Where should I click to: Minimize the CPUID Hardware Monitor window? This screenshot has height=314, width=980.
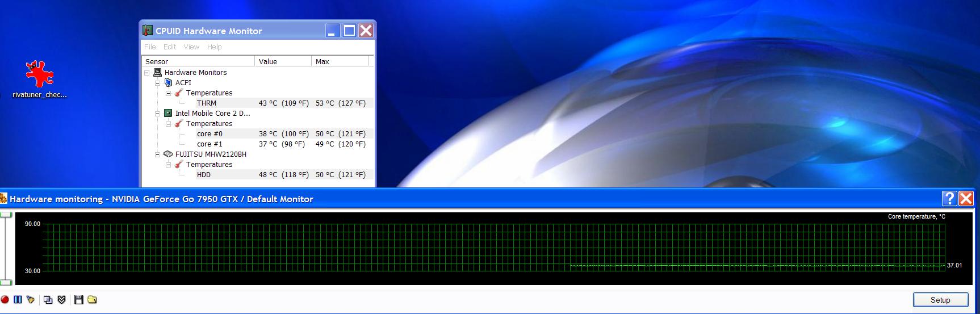tap(333, 31)
